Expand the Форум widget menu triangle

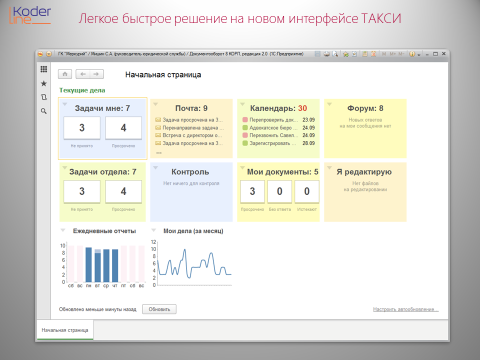(329, 104)
